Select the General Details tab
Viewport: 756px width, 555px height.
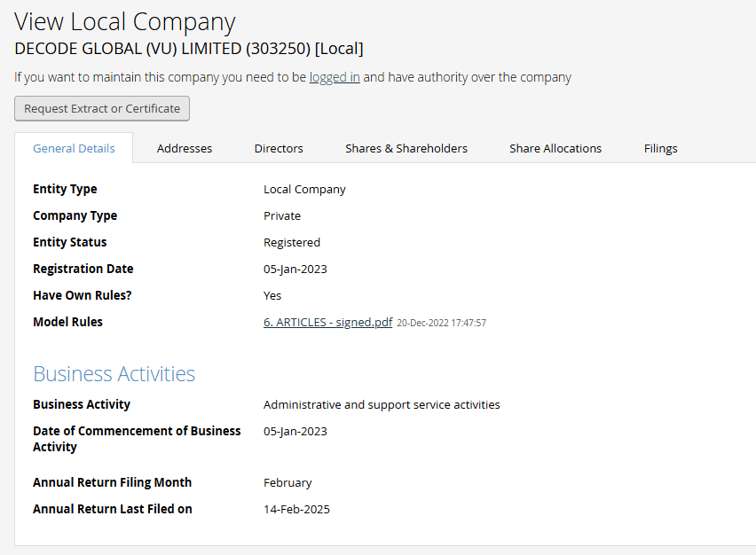point(74,148)
